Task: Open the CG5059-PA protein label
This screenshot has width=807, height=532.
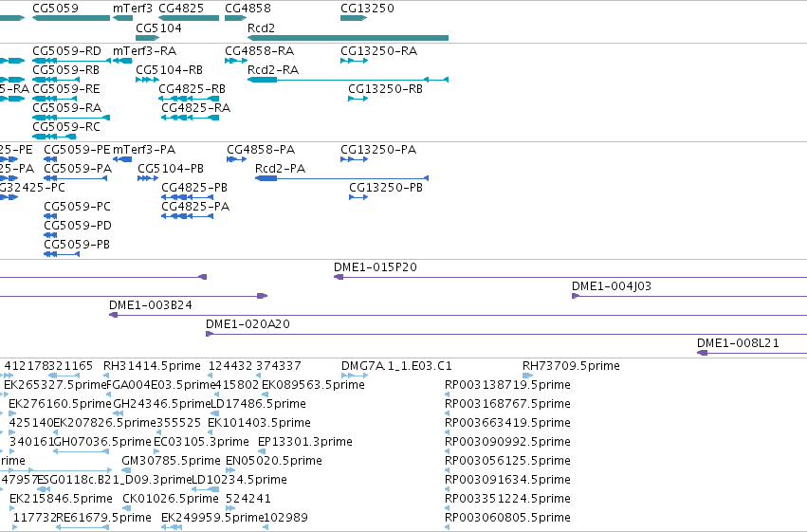Action: coord(78,169)
